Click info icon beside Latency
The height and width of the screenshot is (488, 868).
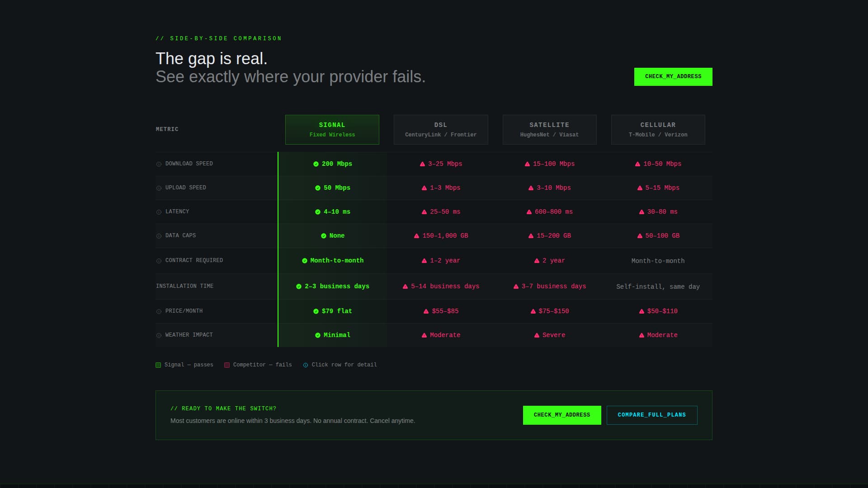159,212
